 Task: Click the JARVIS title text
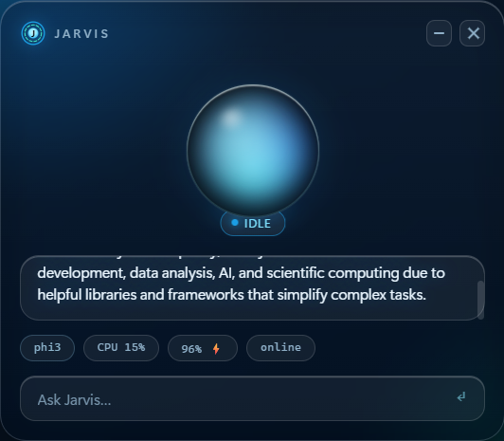click(x=81, y=34)
